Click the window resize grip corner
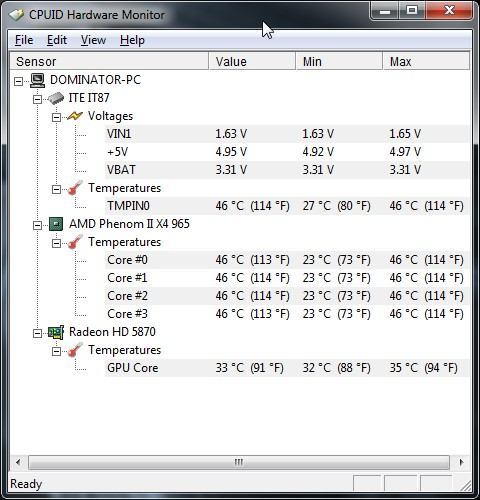 pos(465,485)
